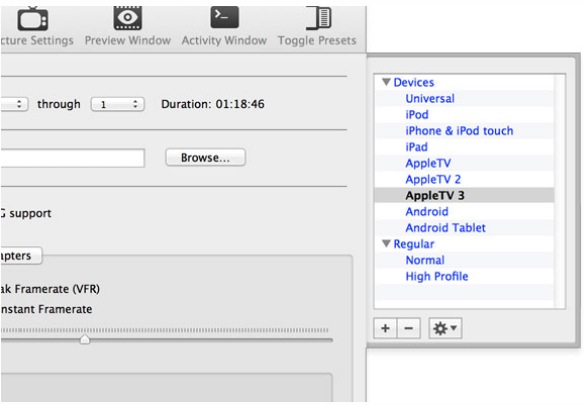This screenshot has height=405, width=586.
Task: Select the AppleTV preset
Action: coord(464,163)
